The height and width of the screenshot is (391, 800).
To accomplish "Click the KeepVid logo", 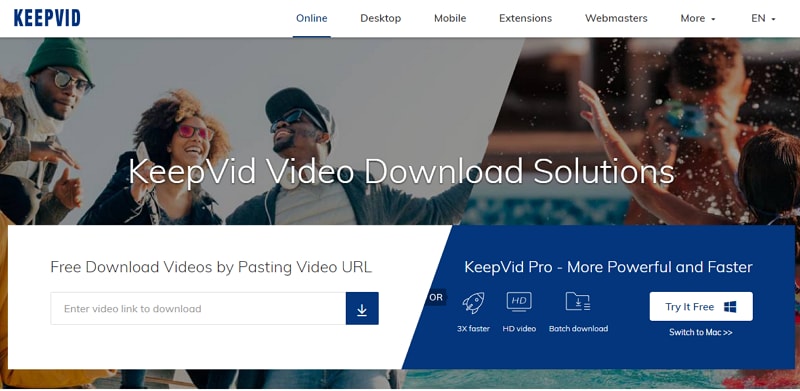I will click(x=47, y=18).
